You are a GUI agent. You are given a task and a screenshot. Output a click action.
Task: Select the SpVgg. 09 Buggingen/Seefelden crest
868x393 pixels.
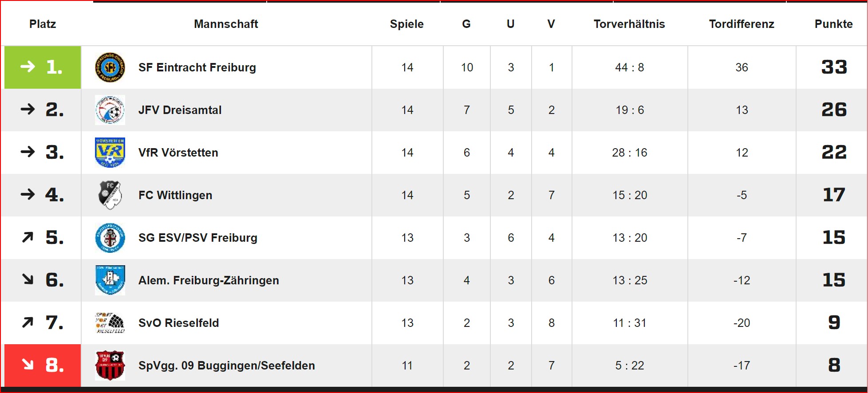coord(110,365)
